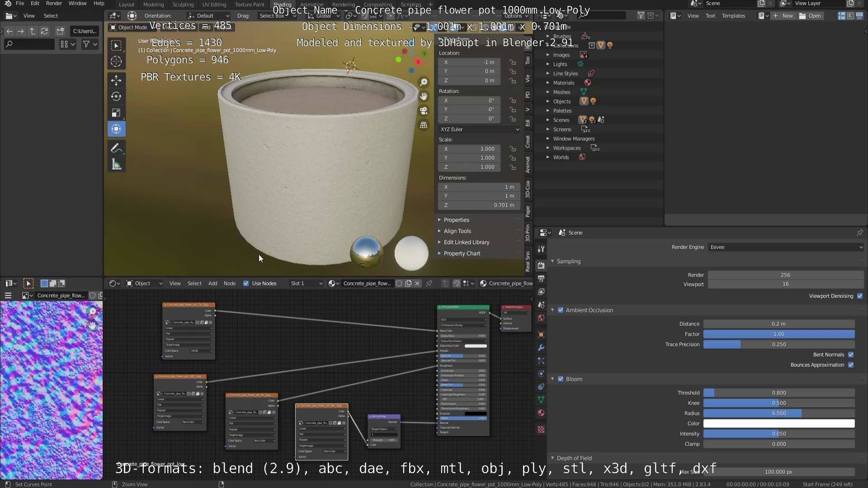The image size is (868, 488).
Task: Open the Templates menu in text editor
Action: pyautogui.click(x=733, y=16)
